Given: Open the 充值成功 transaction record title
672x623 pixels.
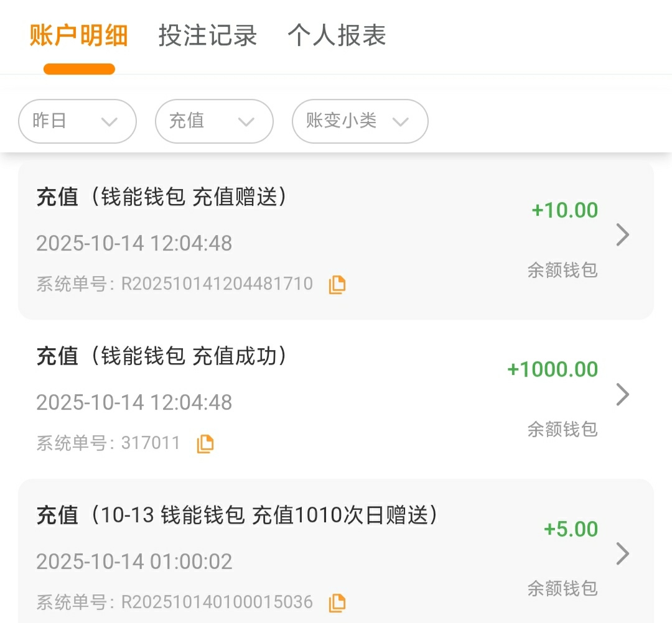Looking at the screenshot, I should coord(162,356).
